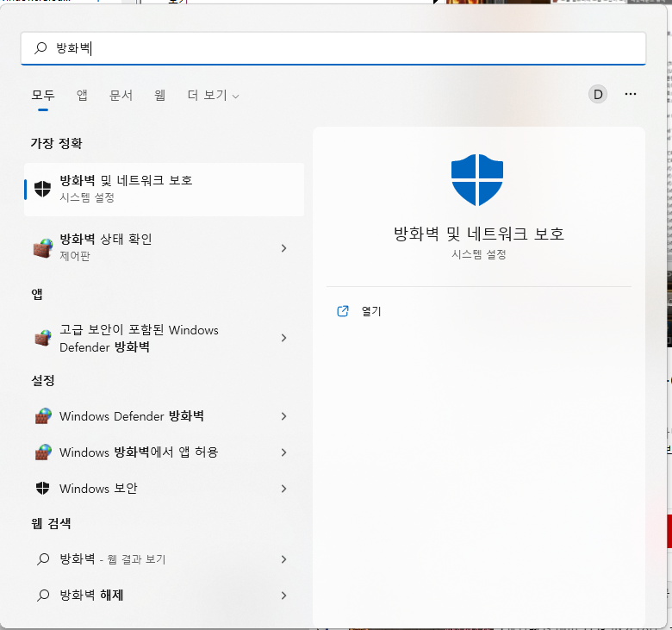Expand chevron beside Windows Defender 방화벽 setting
This screenshot has width=672, height=630.
tap(283, 416)
